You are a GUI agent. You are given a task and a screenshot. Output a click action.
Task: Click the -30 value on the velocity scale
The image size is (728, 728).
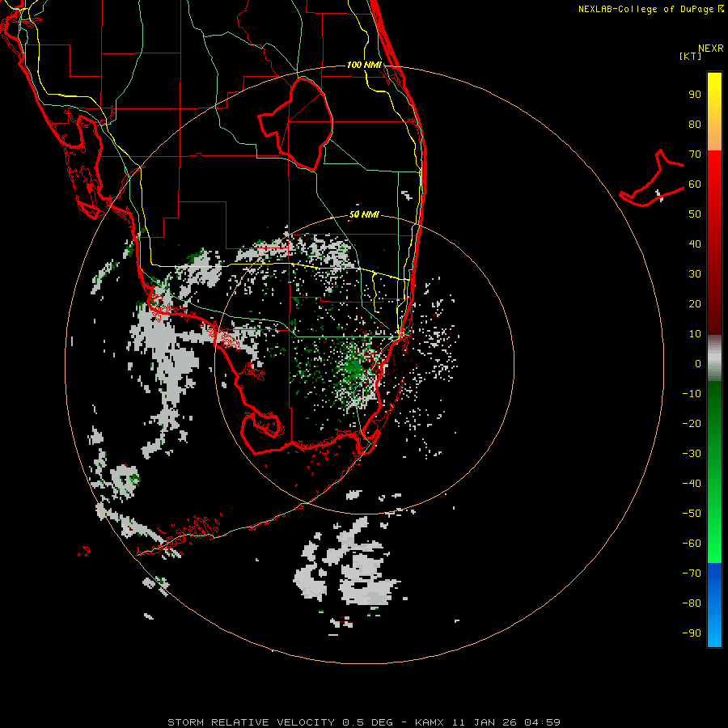click(x=692, y=454)
